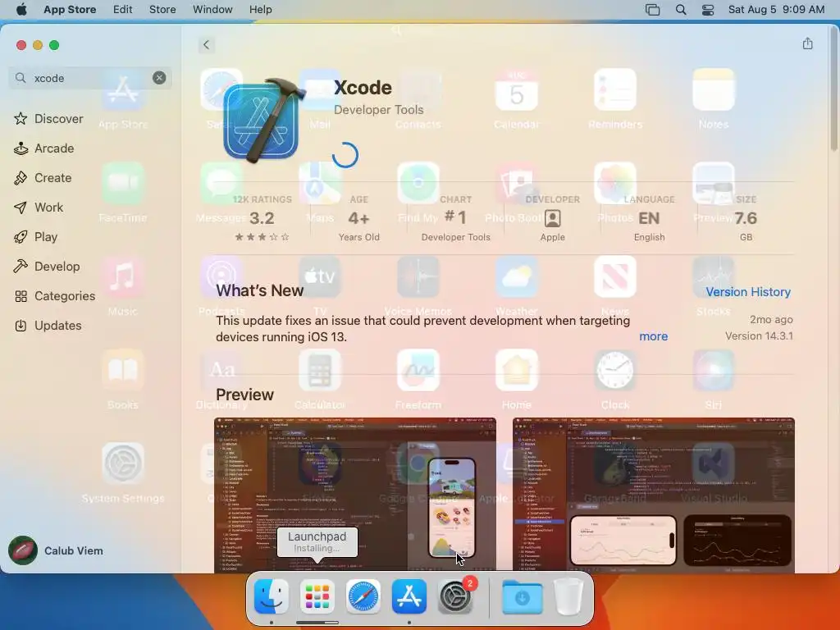Viewport: 840px width, 630px height.
Task: Open Trash in the Dock
Action: pos(568,596)
